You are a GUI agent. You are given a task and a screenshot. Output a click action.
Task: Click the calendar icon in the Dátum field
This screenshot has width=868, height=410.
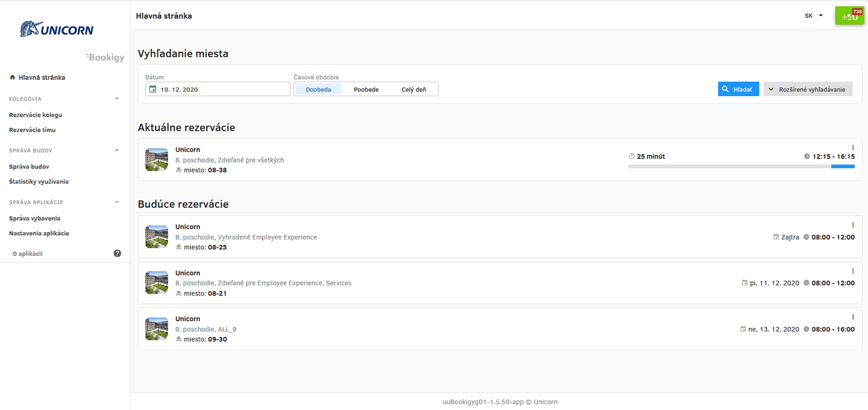(x=153, y=89)
